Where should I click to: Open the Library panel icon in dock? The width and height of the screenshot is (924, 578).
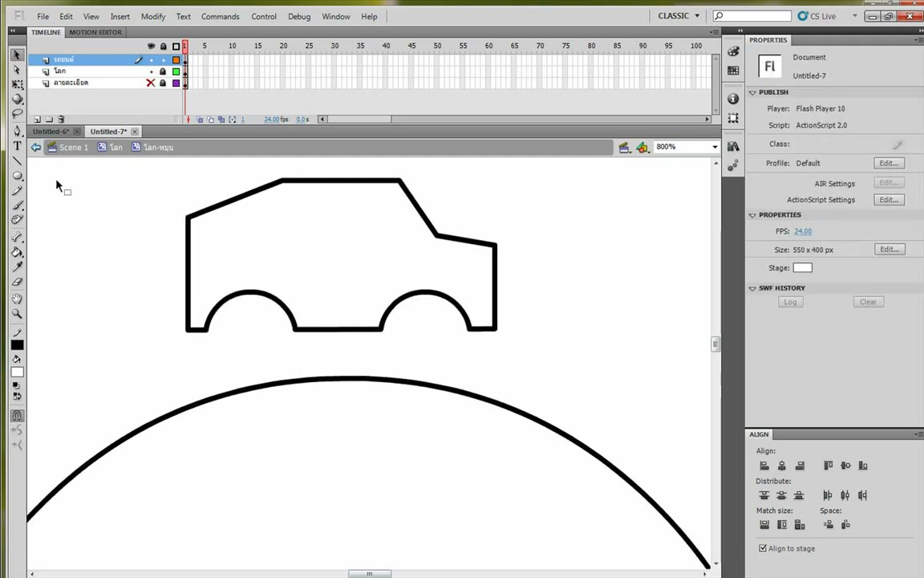pyautogui.click(x=733, y=146)
